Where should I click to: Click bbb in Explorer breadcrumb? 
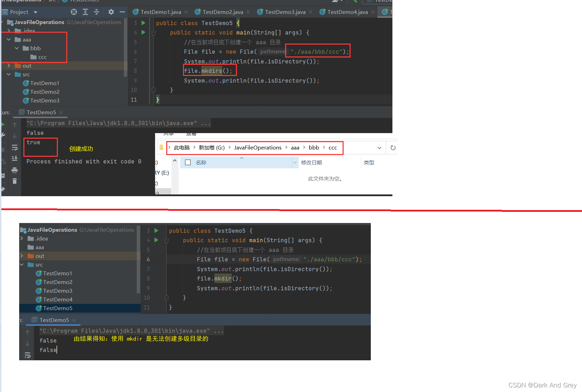pyautogui.click(x=314, y=148)
